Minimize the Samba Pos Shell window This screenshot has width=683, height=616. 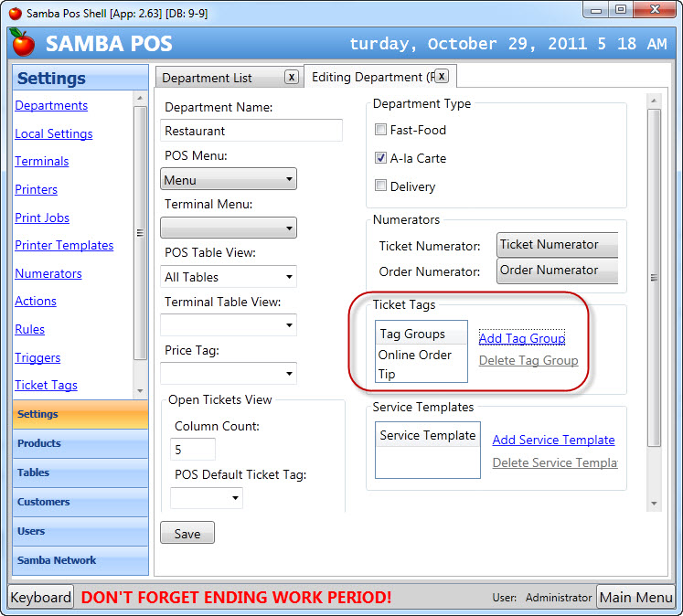pos(596,9)
